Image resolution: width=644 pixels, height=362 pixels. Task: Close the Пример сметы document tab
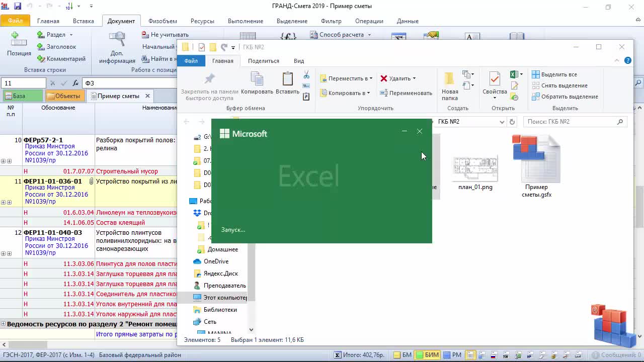(147, 96)
